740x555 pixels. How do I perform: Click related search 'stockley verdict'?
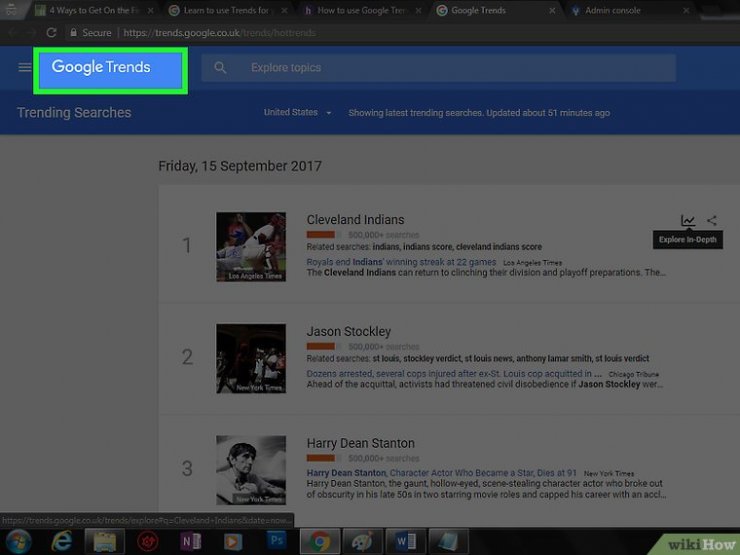point(432,359)
